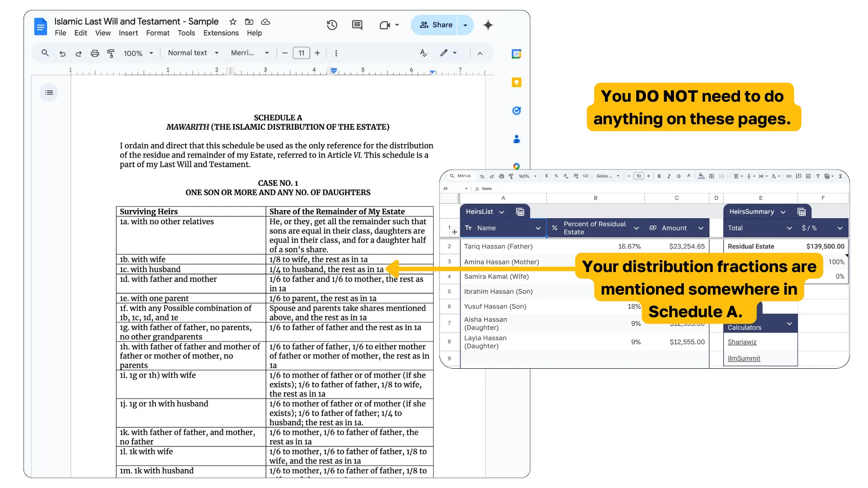The image size is (868, 488).
Task: Open the Name column header dropdown
Action: click(x=538, y=228)
